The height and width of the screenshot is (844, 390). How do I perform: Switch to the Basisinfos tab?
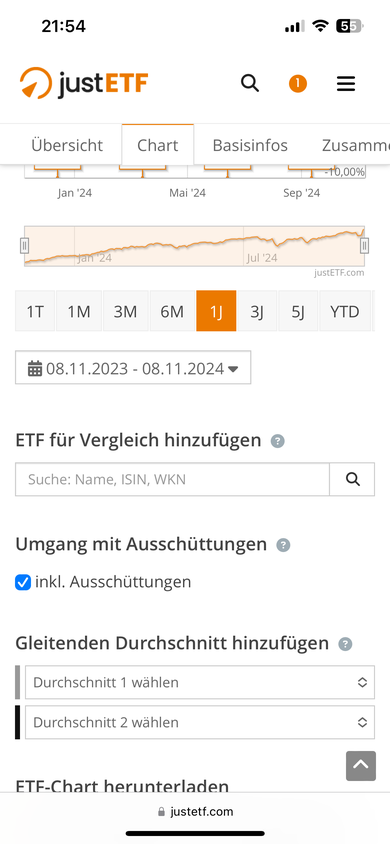point(250,145)
